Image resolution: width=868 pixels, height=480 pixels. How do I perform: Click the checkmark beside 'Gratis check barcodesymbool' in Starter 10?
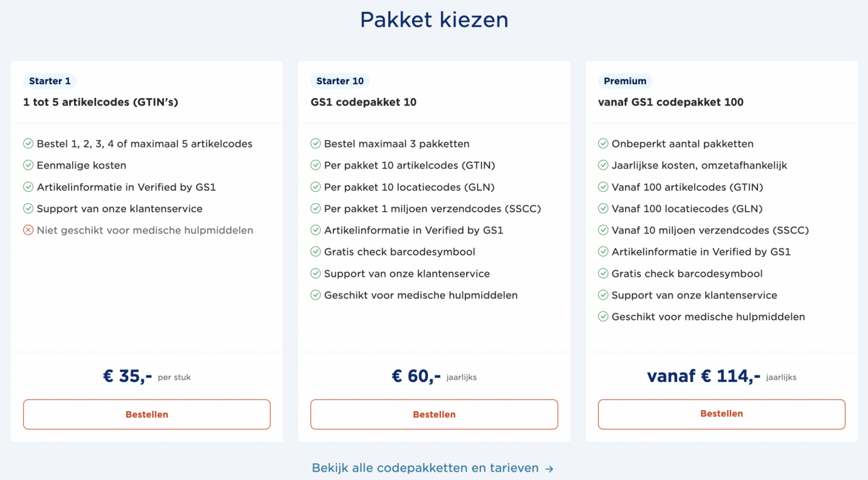[x=315, y=252]
